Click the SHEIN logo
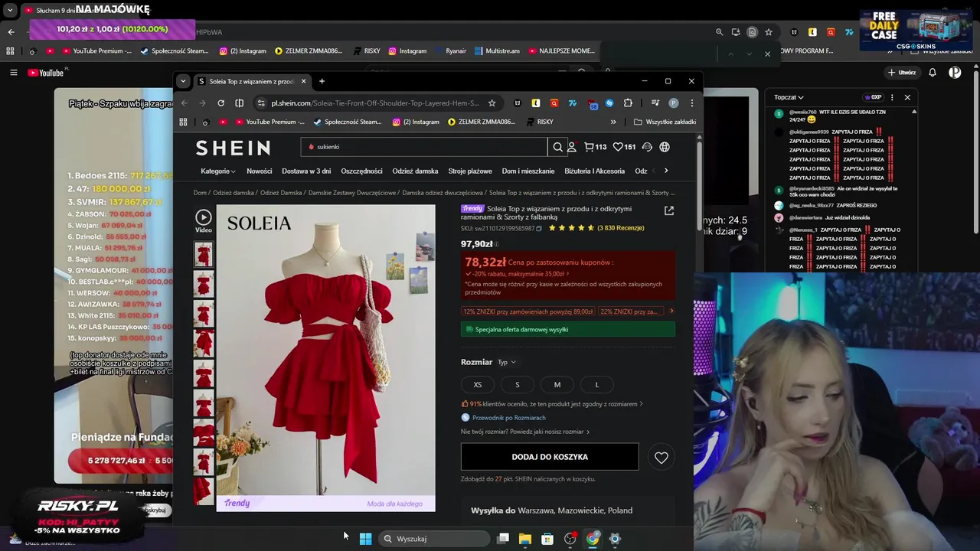 pos(233,148)
